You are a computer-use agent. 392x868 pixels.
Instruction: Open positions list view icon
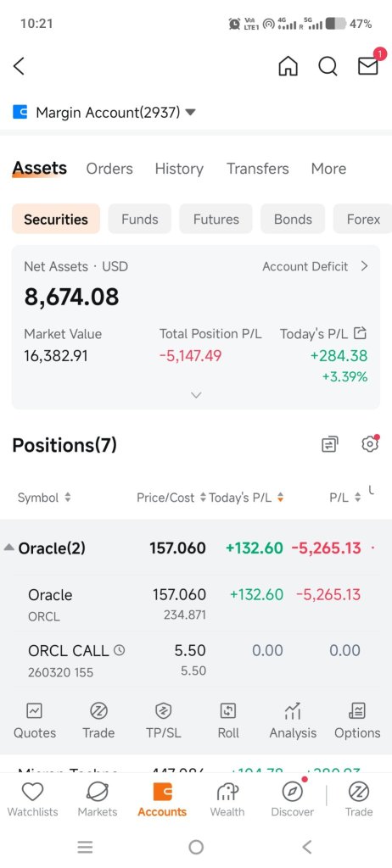[x=330, y=444]
